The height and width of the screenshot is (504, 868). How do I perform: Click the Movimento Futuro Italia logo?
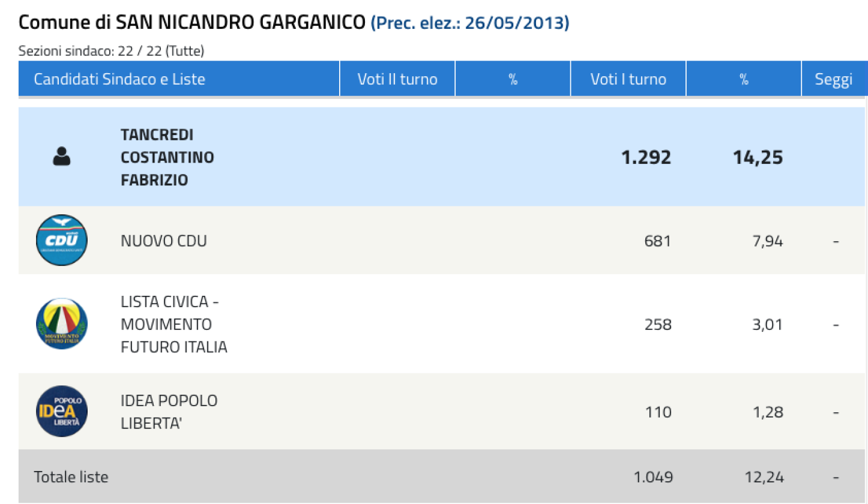click(62, 324)
